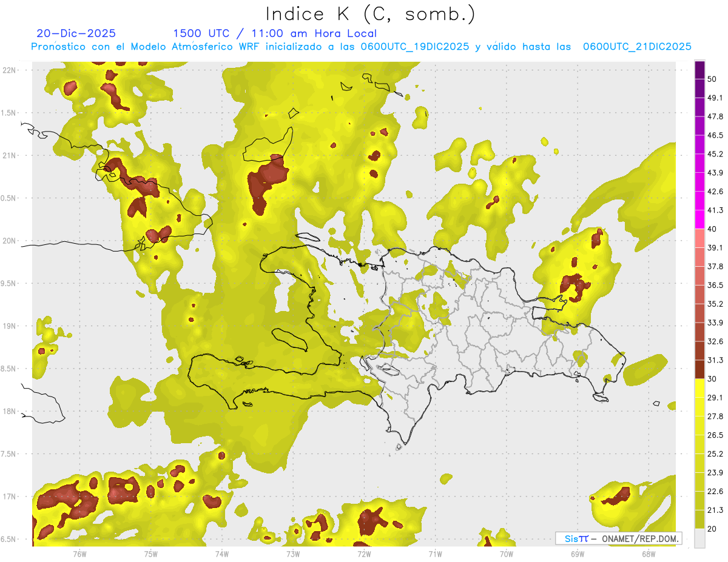Click the "75W" longitude label
Screen dimensions: 728x562
tap(150, 554)
